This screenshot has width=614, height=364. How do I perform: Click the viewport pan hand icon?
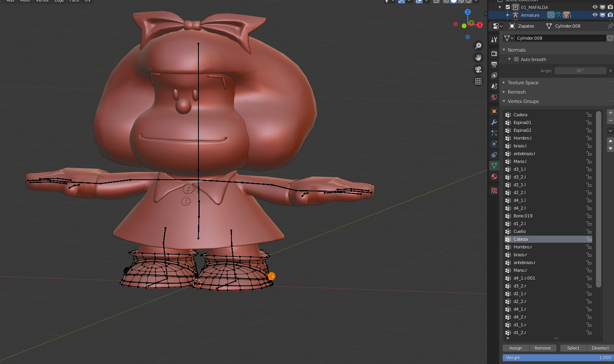pyautogui.click(x=478, y=58)
